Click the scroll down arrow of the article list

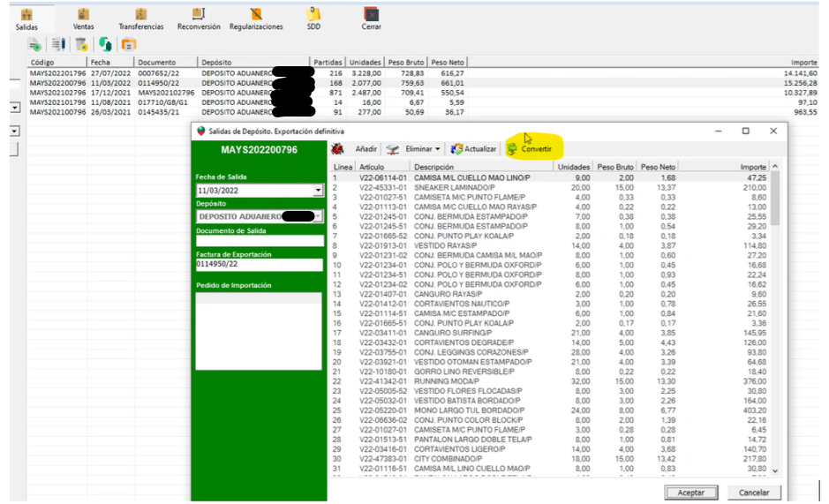tap(775, 471)
